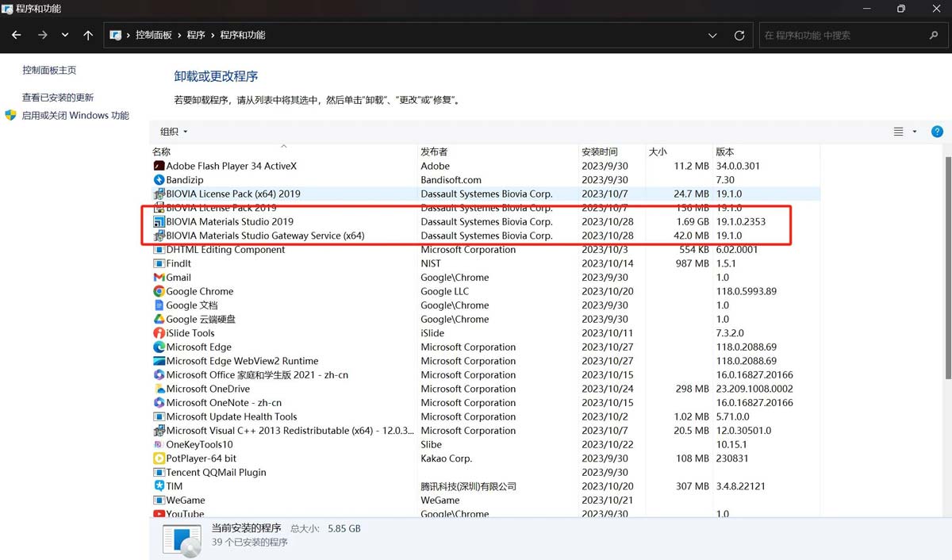Open the 组织 dropdown menu
This screenshot has width=952, height=560.
[x=174, y=132]
